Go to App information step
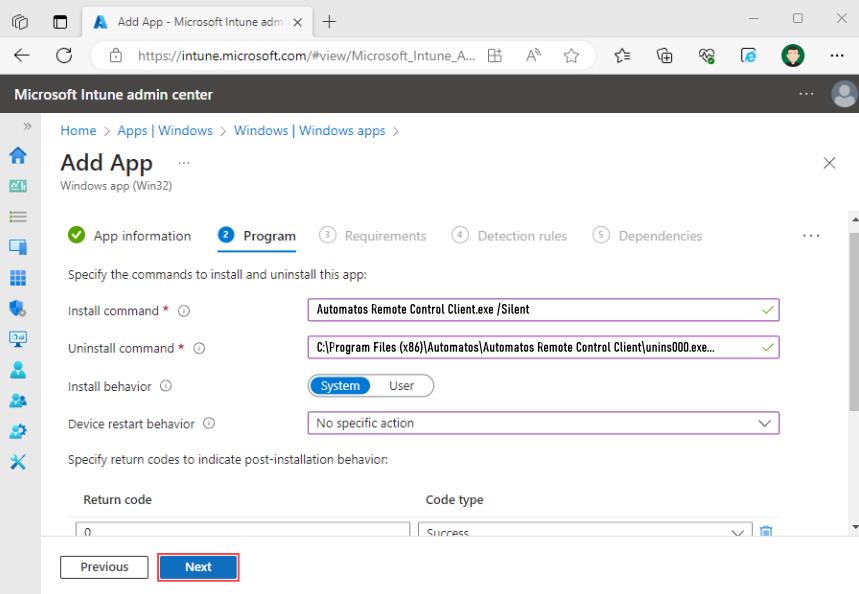The height and width of the screenshot is (594, 859). [130, 236]
